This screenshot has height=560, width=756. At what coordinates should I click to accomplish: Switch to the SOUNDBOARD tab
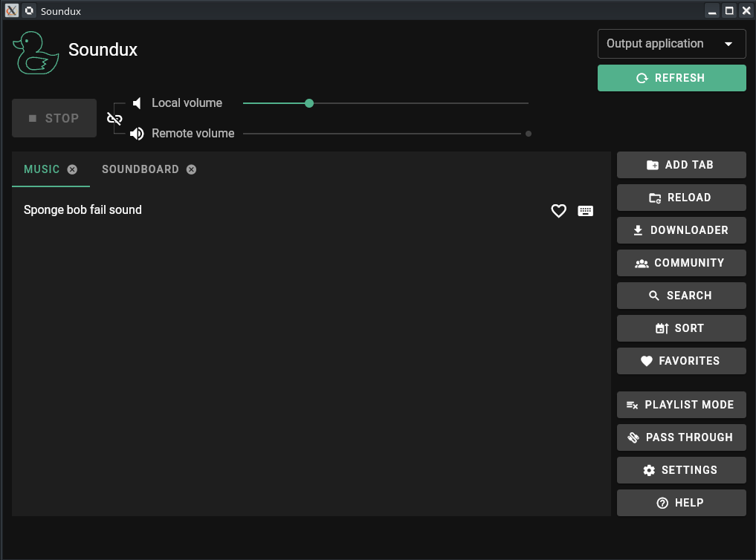coord(140,169)
